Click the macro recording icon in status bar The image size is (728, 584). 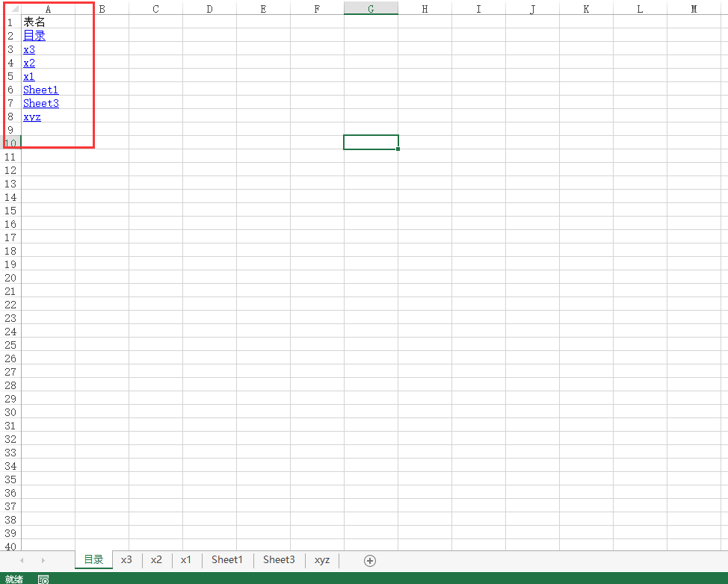43,580
